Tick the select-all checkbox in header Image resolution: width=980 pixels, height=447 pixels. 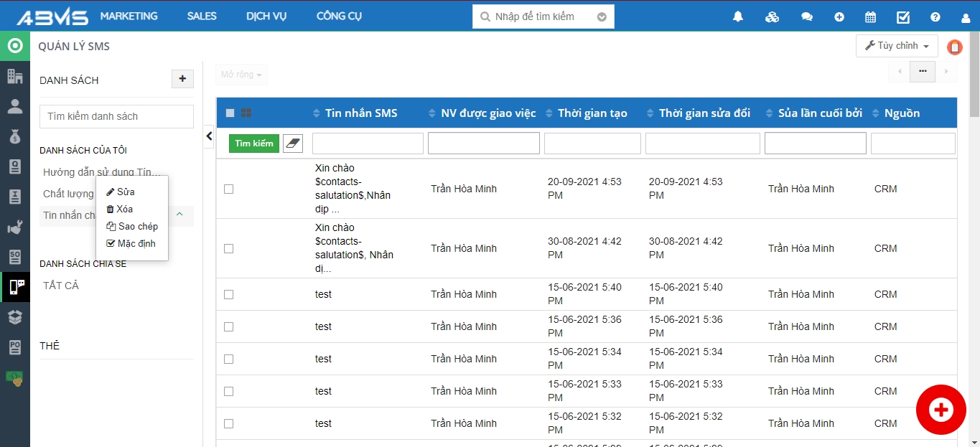tap(230, 113)
